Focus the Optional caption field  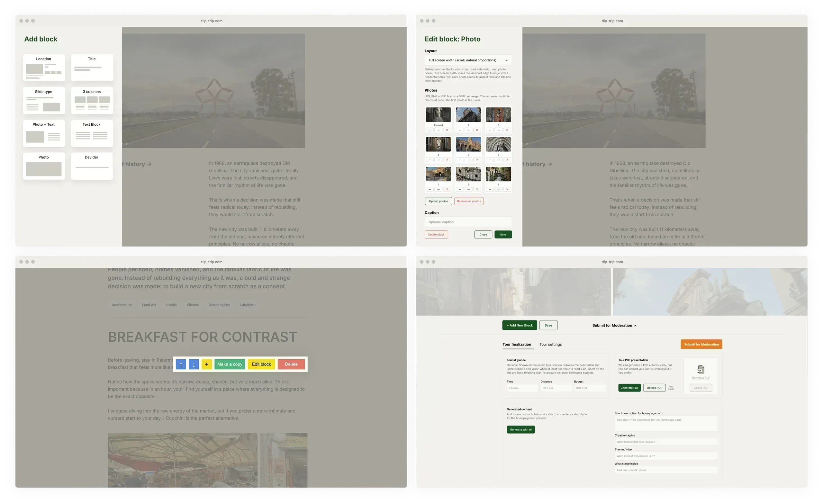[468, 222]
